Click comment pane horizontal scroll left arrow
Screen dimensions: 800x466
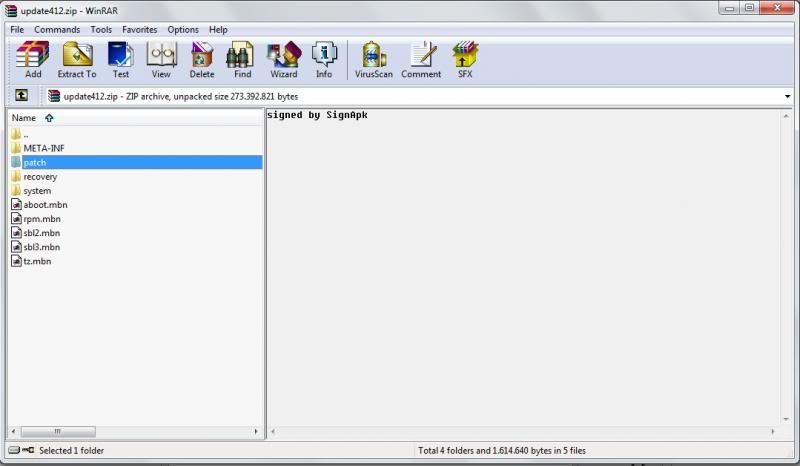tap(273, 431)
